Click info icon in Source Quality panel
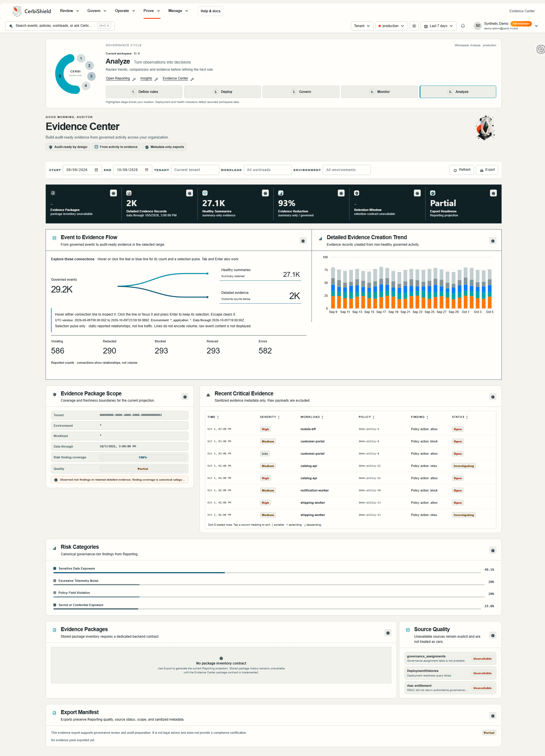Viewport: 545px width, 756px height. (x=493, y=635)
